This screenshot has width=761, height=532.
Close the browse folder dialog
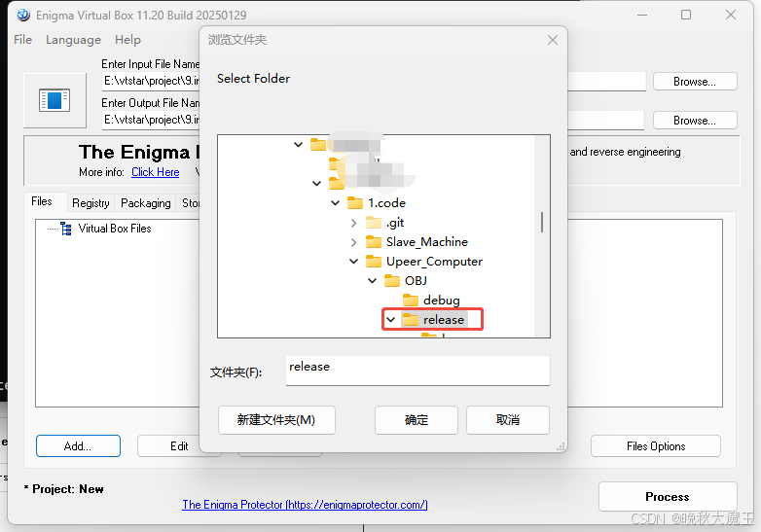(x=553, y=40)
